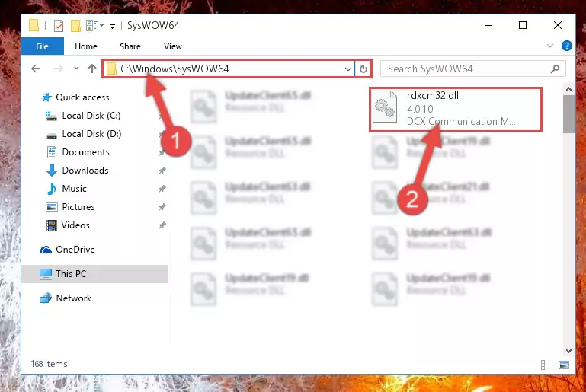Screen dimensions: 586x392
Task: Click the pin icon beside Videos
Action: tap(162, 225)
